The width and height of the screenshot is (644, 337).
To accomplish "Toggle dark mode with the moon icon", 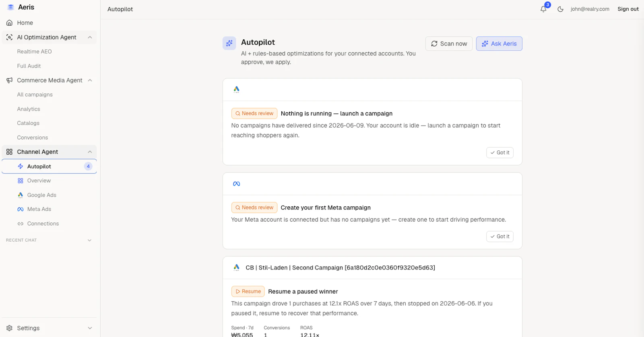I will (x=560, y=9).
